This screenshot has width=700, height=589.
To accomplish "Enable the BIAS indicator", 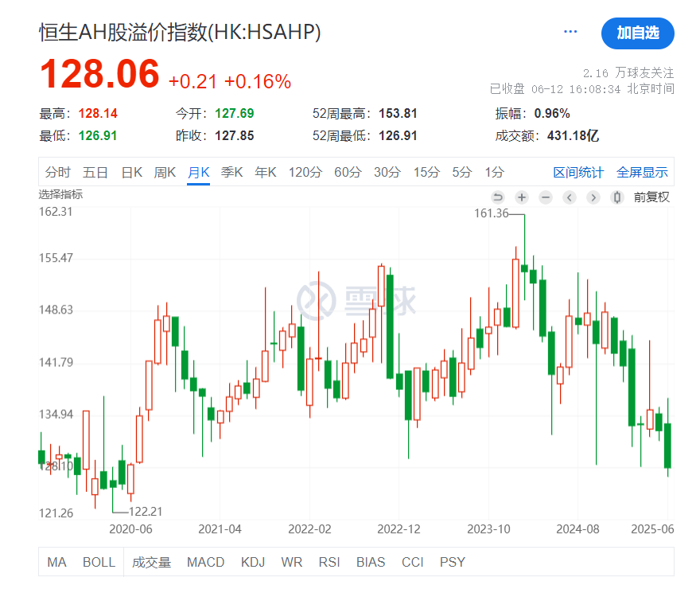I will pos(371,562).
